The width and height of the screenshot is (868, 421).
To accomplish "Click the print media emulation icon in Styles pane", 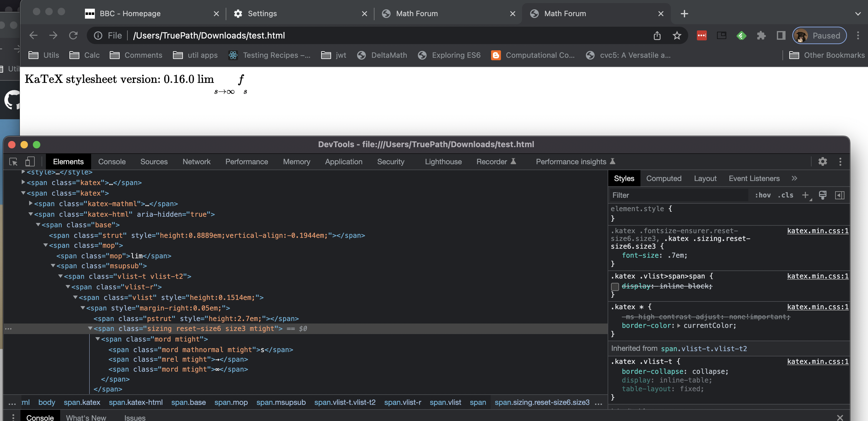I will (823, 195).
